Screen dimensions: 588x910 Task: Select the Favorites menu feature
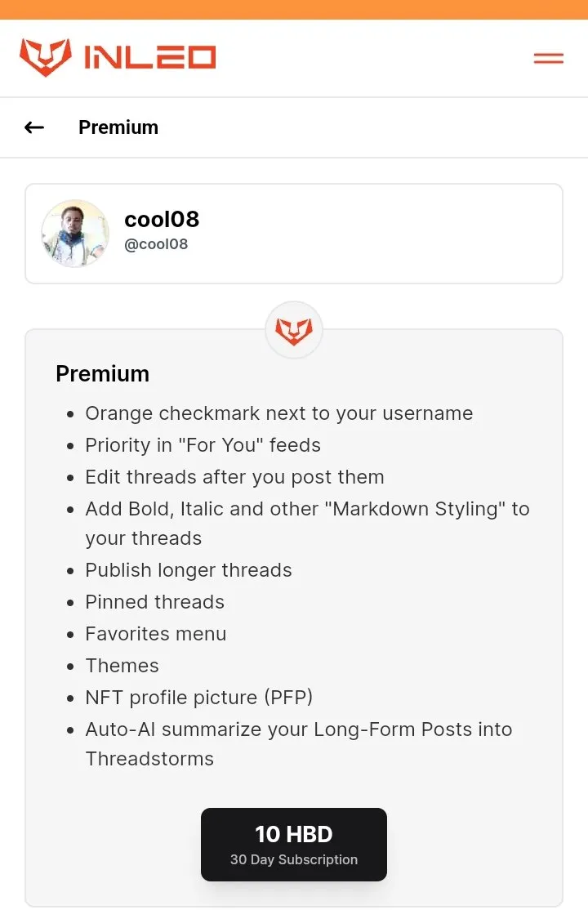156,634
